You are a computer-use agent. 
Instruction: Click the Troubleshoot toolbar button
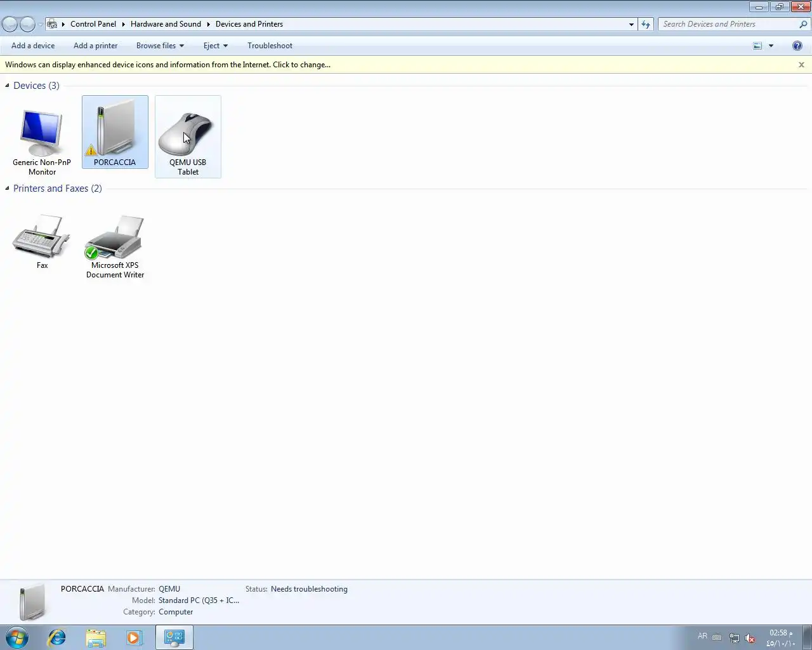(270, 46)
